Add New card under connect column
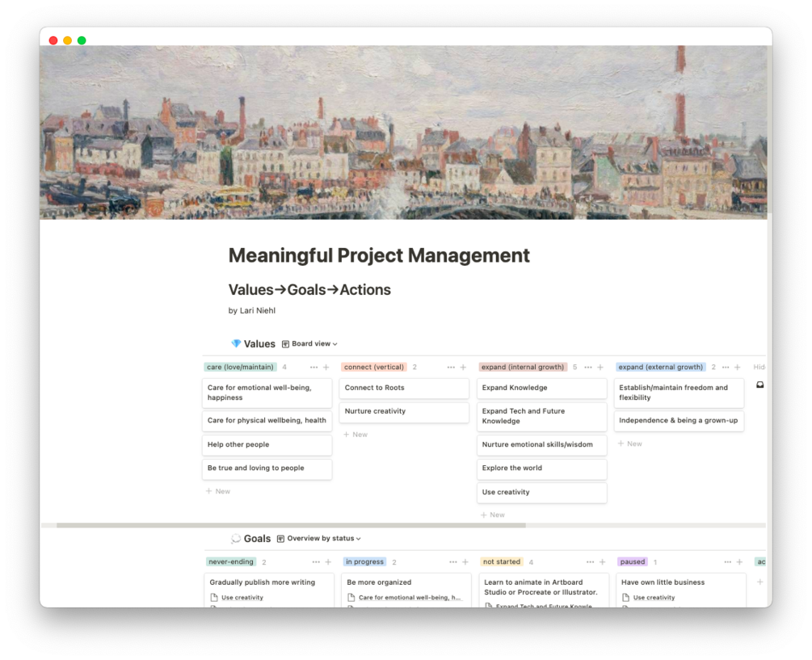This screenshot has width=812, height=660. (356, 435)
